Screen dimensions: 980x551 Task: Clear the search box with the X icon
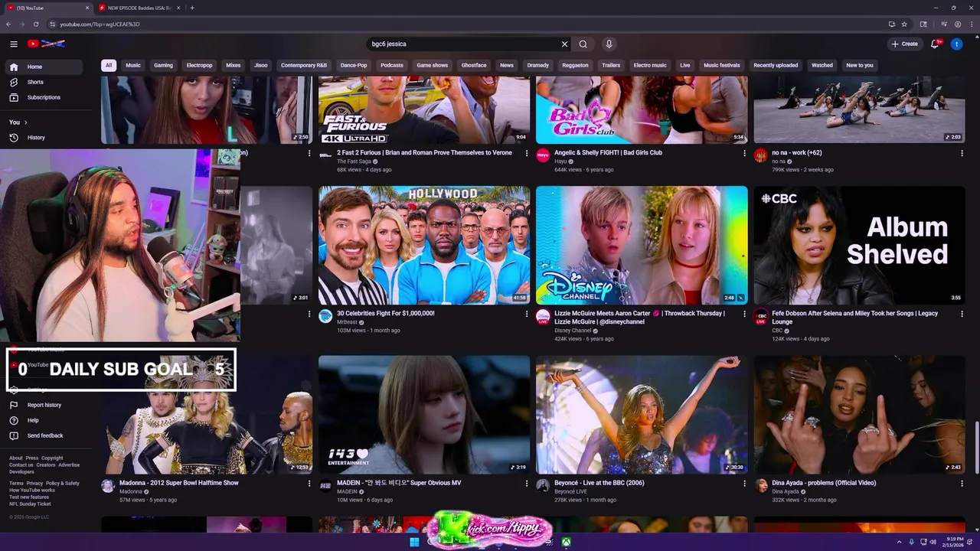[565, 44]
